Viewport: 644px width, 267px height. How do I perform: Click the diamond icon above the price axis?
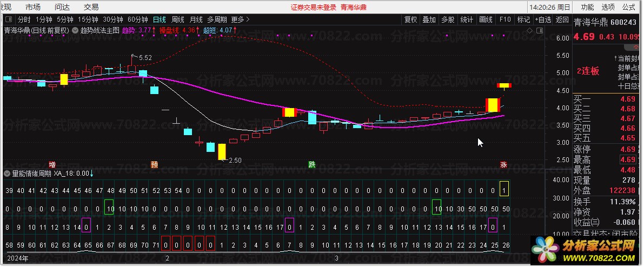click(530, 30)
